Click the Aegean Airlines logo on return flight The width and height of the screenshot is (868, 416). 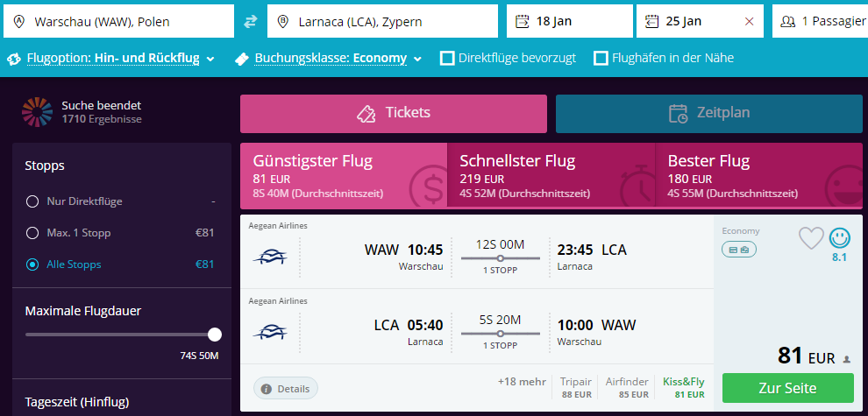269,333
